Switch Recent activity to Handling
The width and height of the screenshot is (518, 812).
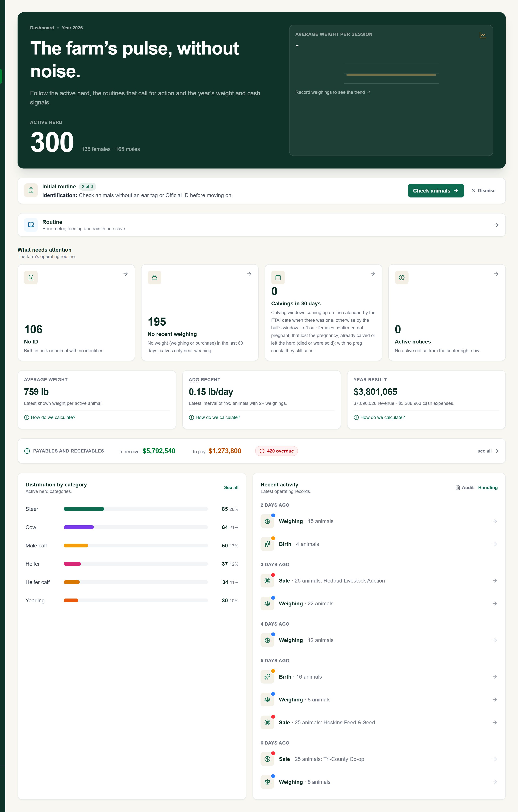pyautogui.click(x=488, y=488)
